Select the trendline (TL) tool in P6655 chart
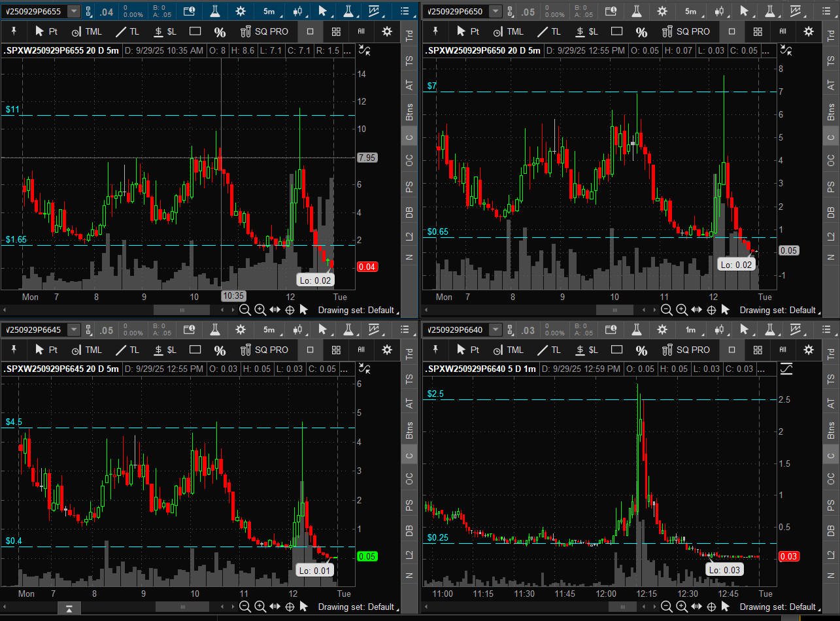The height and width of the screenshot is (621, 840). click(127, 31)
